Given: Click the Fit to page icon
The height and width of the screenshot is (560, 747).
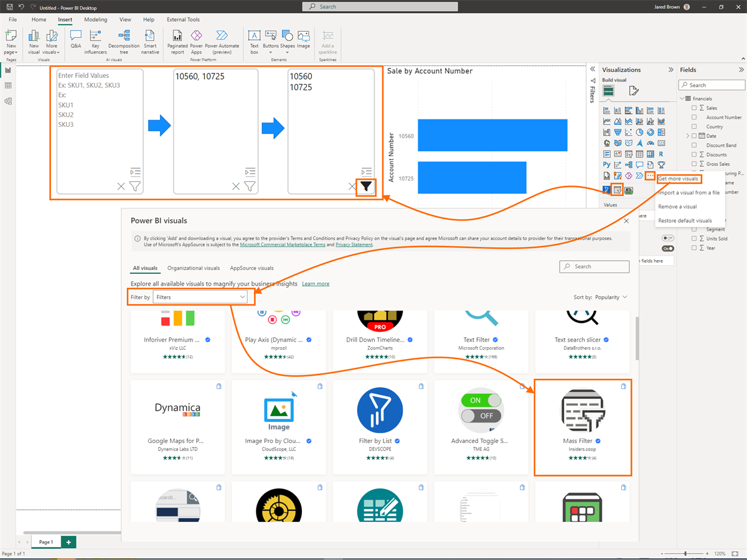Looking at the screenshot, I should pos(736,553).
